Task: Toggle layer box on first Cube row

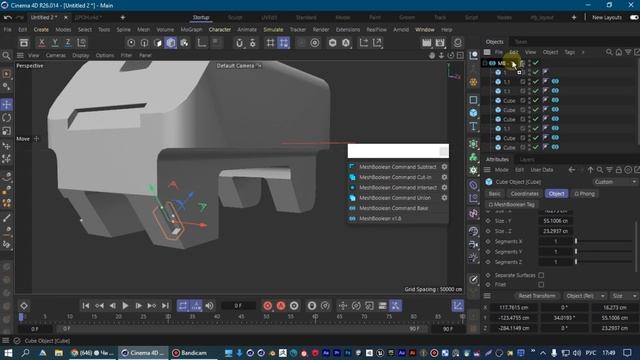Action: pos(522,100)
